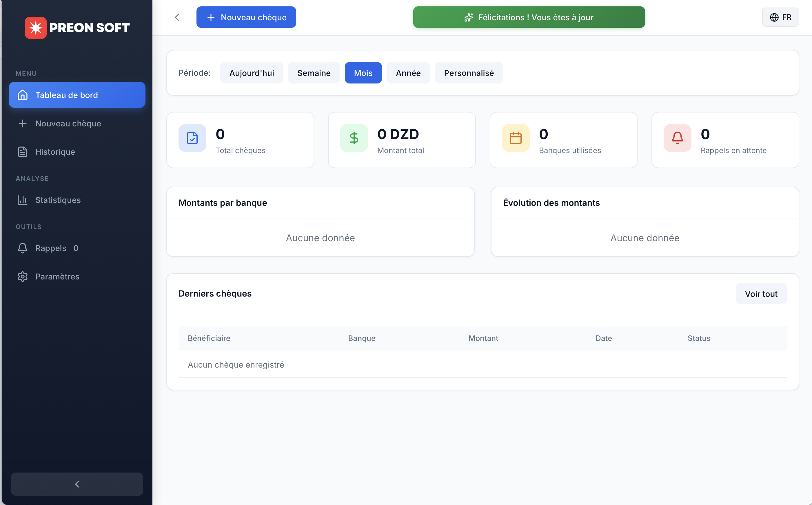The height and width of the screenshot is (505, 812).
Task: Click the Paramètres gear icon
Action: coord(22,276)
